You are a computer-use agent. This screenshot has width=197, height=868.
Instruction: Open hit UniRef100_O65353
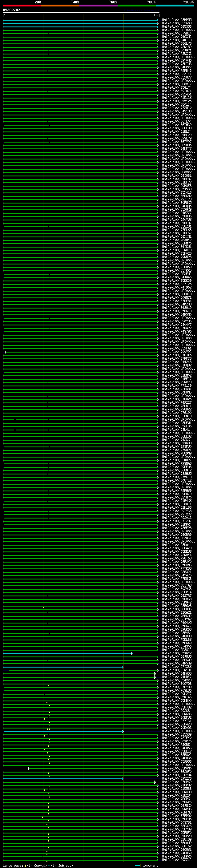[177, 26]
